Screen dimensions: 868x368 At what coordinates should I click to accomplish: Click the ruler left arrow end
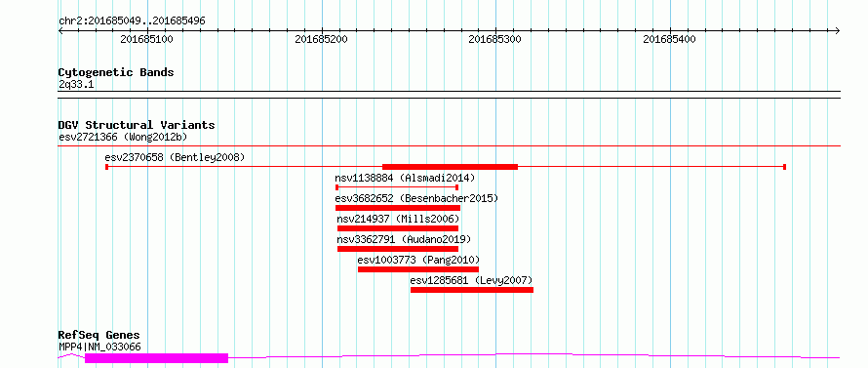[x=60, y=30]
